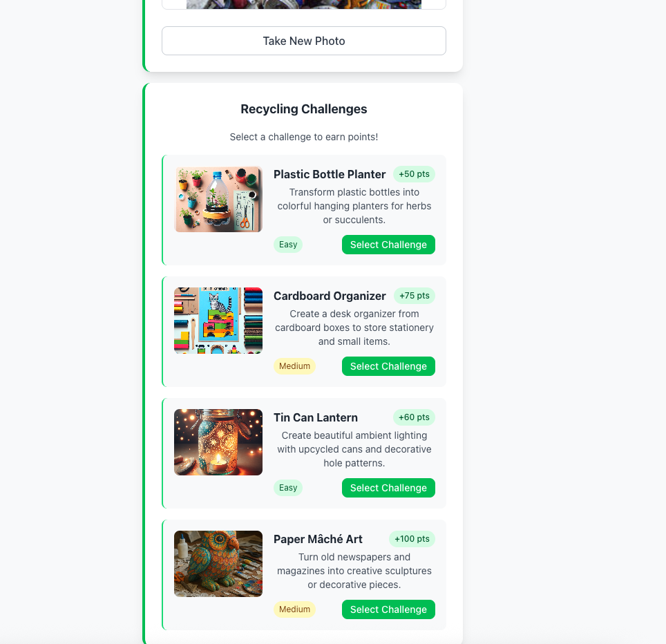This screenshot has height=644, width=666.
Task: Click the Tin Can Lantern title
Action: click(x=316, y=417)
